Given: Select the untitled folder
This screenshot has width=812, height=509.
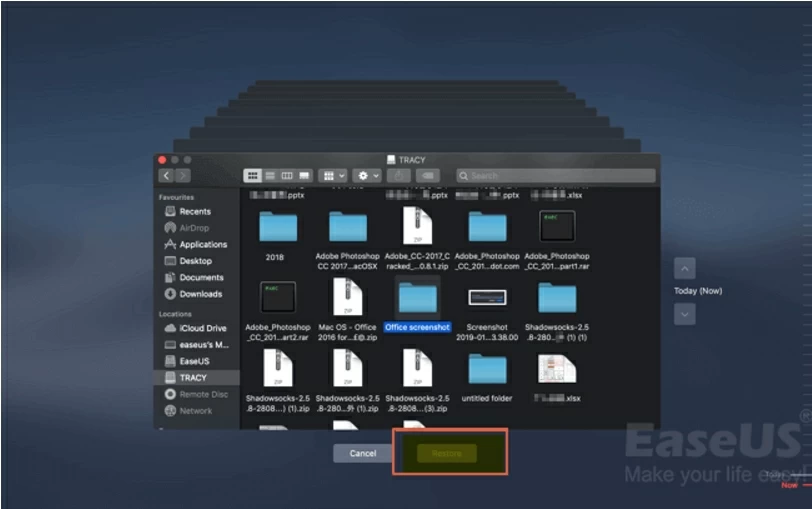Looking at the screenshot, I should tap(487, 369).
